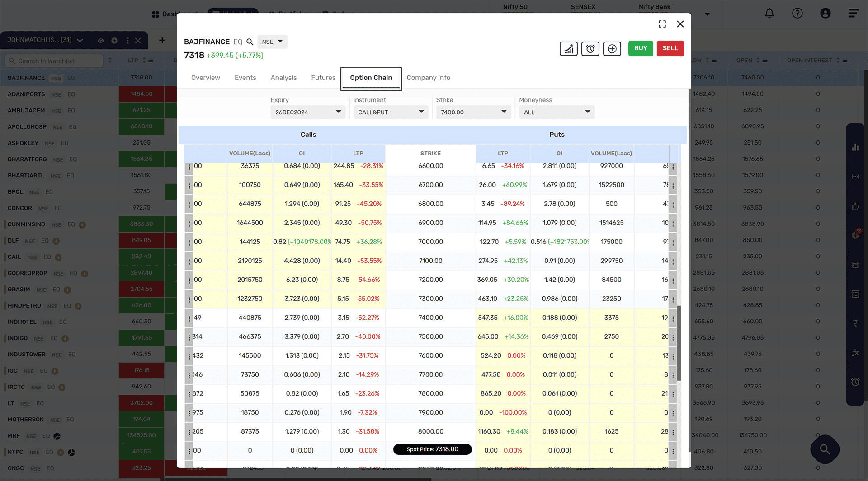
Task: Open the live signal icon in the right sidebar
Action: (855, 177)
